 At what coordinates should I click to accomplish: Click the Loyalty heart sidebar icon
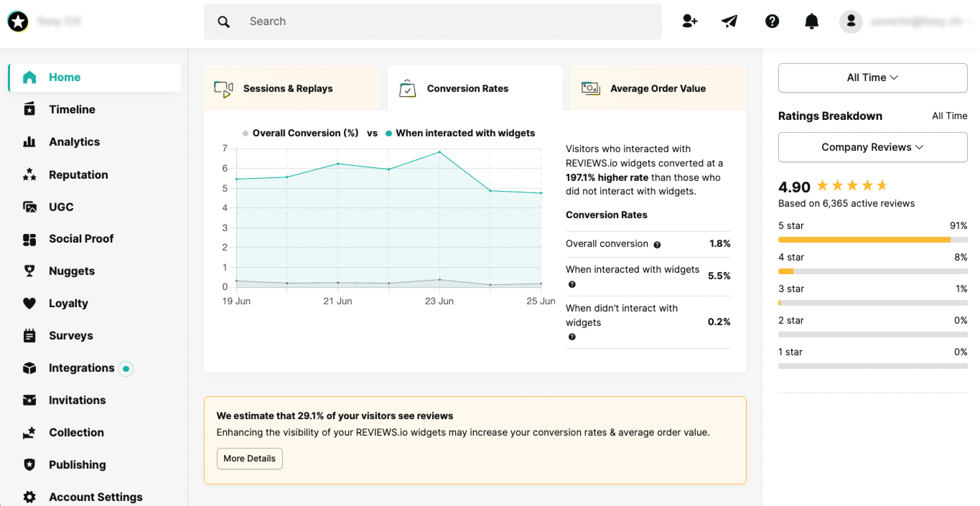29,303
